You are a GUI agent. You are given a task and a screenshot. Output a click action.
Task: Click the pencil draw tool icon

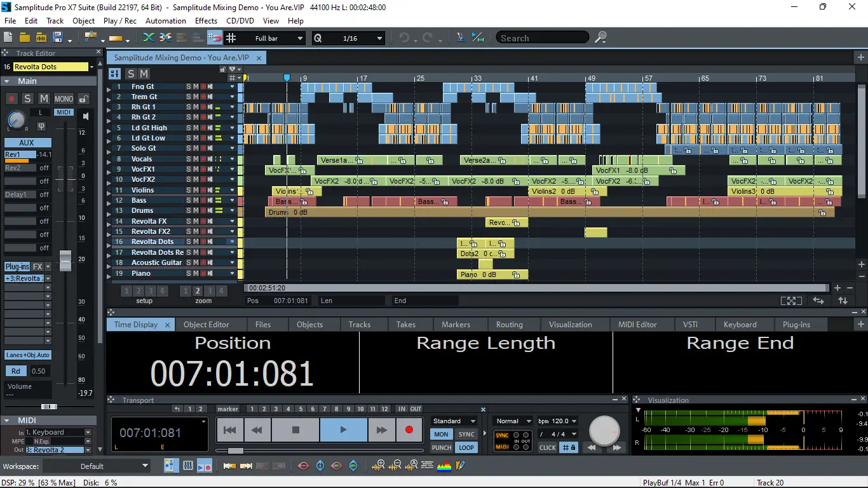[461, 466]
